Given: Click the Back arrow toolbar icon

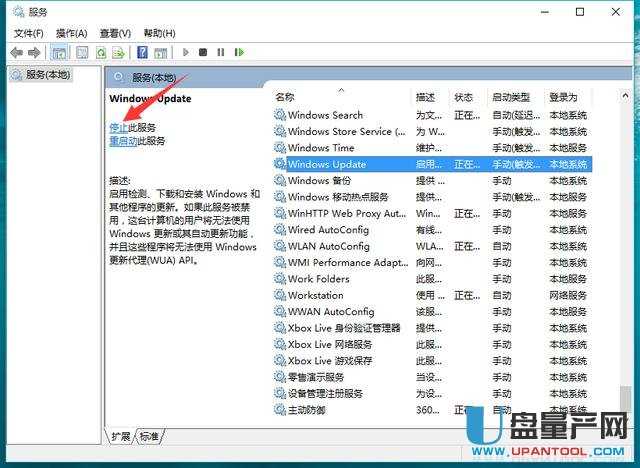Looking at the screenshot, I should click(x=16, y=52).
